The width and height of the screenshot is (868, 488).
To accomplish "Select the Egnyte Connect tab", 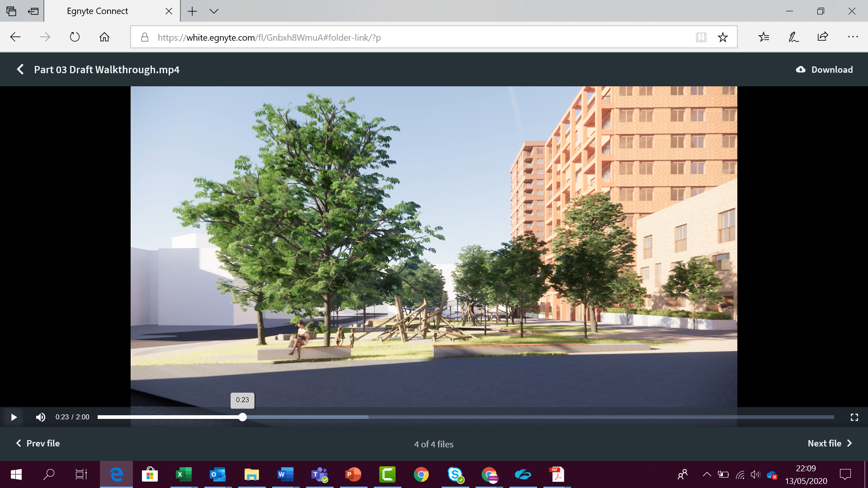I will 97,11.
